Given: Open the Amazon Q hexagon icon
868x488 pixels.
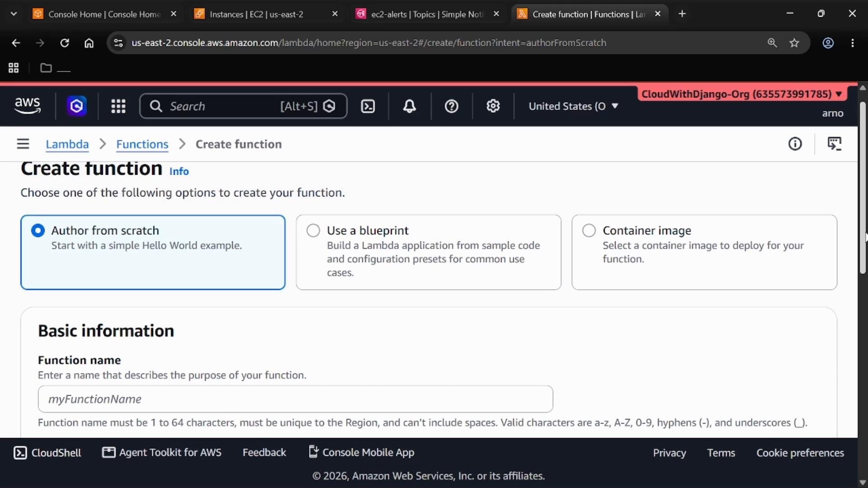Looking at the screenshot, I should (x=76, y=106).
